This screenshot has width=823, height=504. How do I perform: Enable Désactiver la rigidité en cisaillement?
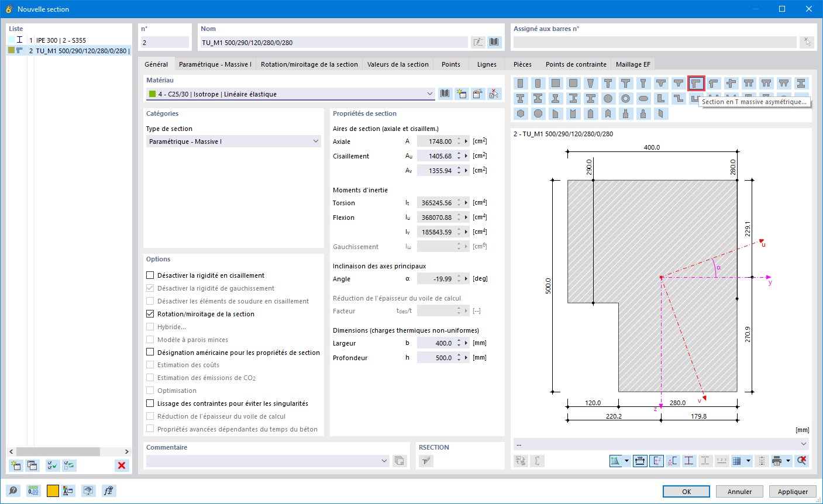pos(150,275)
